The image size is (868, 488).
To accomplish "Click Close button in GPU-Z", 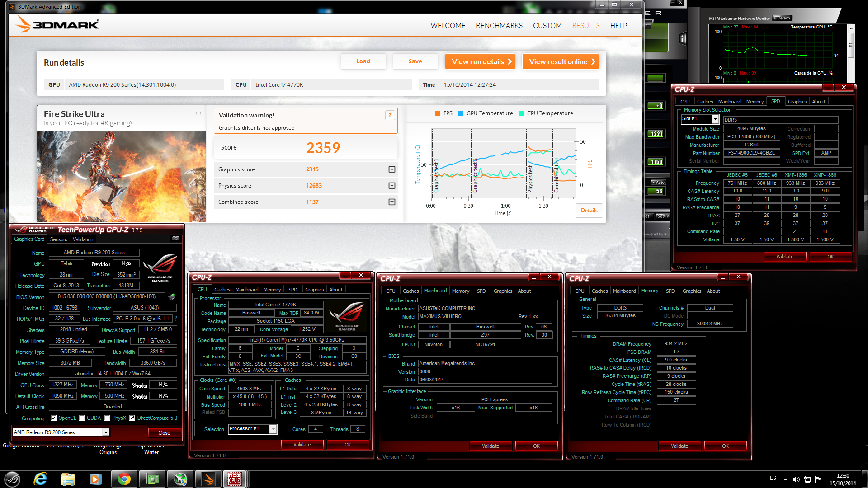I will point(164,432).
